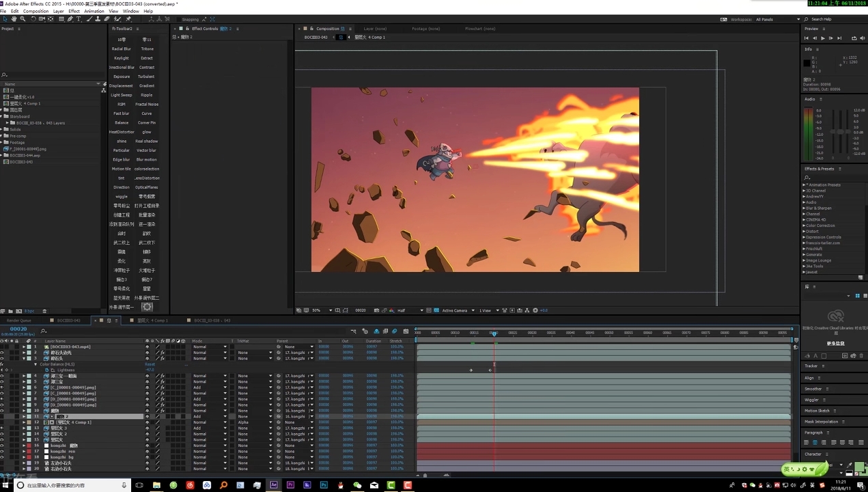
Task: Toggle visibility of layer 4
Action: 3,376
